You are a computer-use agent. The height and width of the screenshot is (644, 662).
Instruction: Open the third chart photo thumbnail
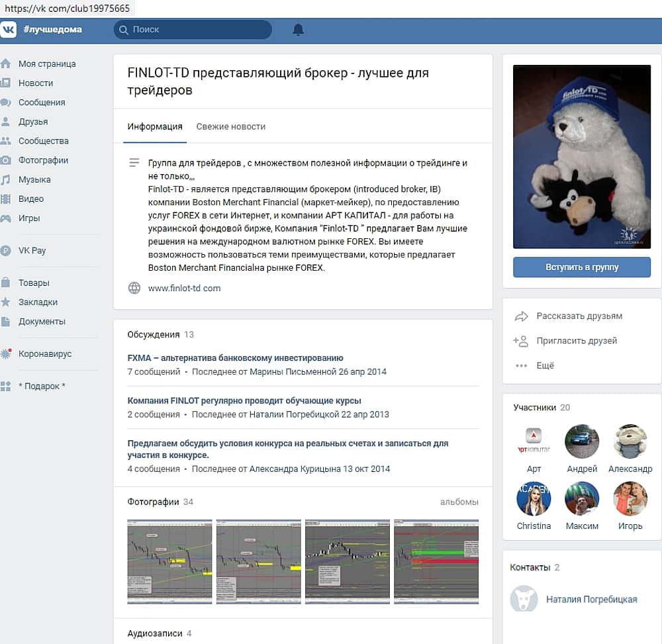point(348,562)
